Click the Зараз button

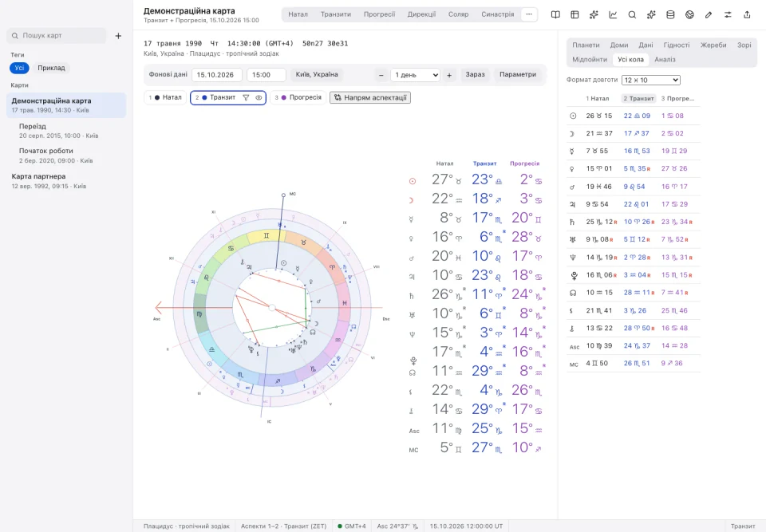click(x=475, y=75)
